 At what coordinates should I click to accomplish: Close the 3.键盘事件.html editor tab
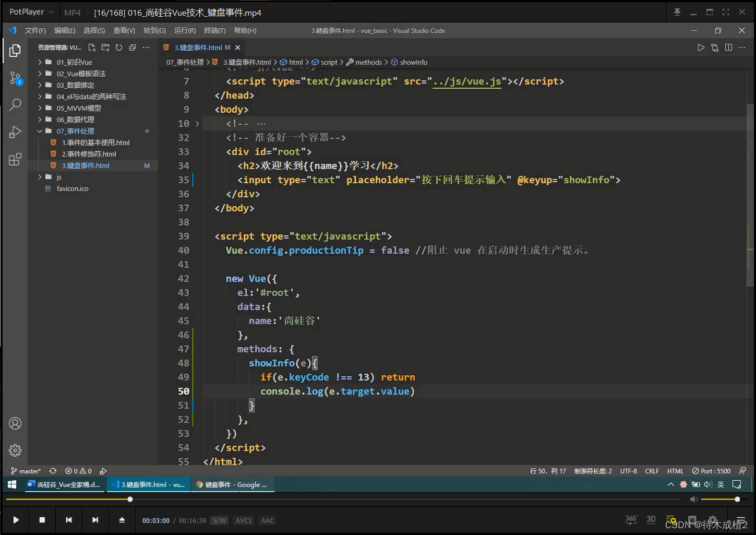click(x=237, y=47)
